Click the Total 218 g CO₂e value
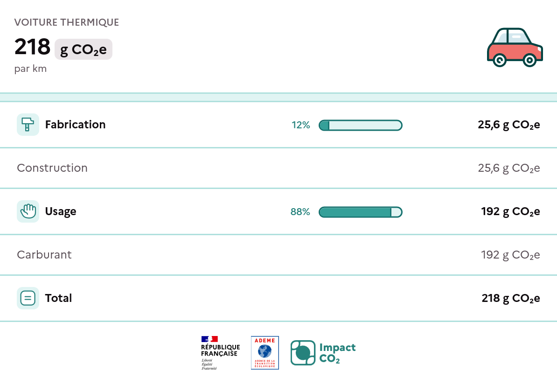 (511, 298)
